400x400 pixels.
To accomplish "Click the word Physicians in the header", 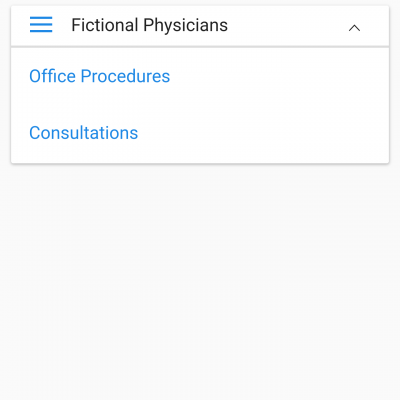I will [186, 25].
